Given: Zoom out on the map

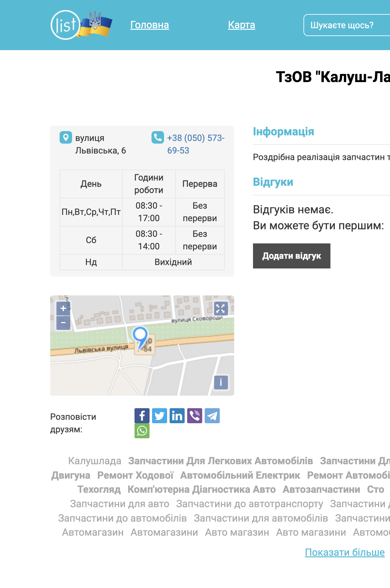Looking at the screenshot, I should (63, 323).
